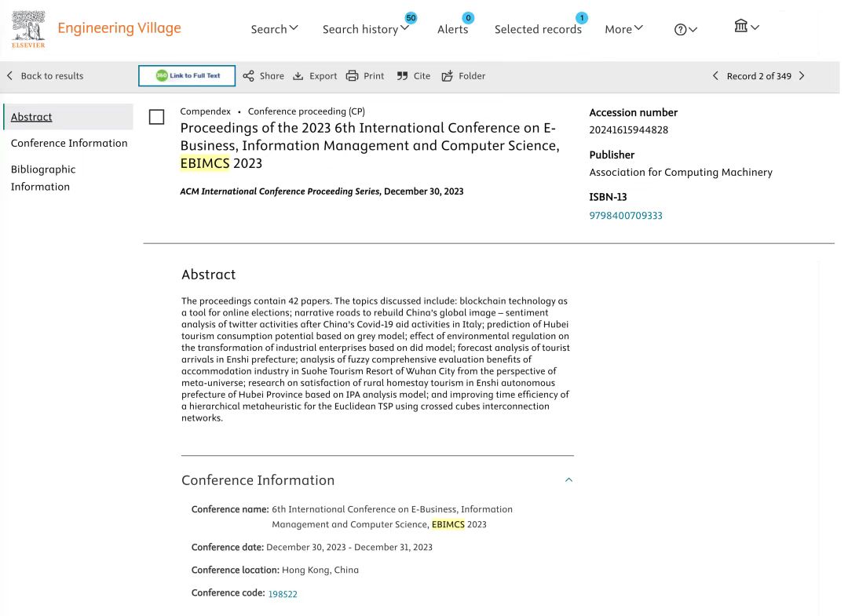The image size is (848, 616).
Task: Click the back arrow beside Back to results
Action: coord(9,75)
